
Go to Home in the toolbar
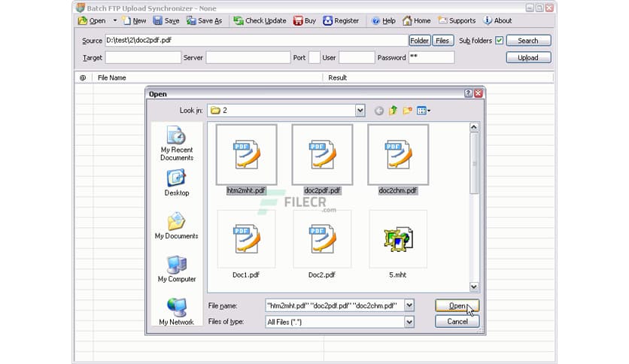(416, 20)
